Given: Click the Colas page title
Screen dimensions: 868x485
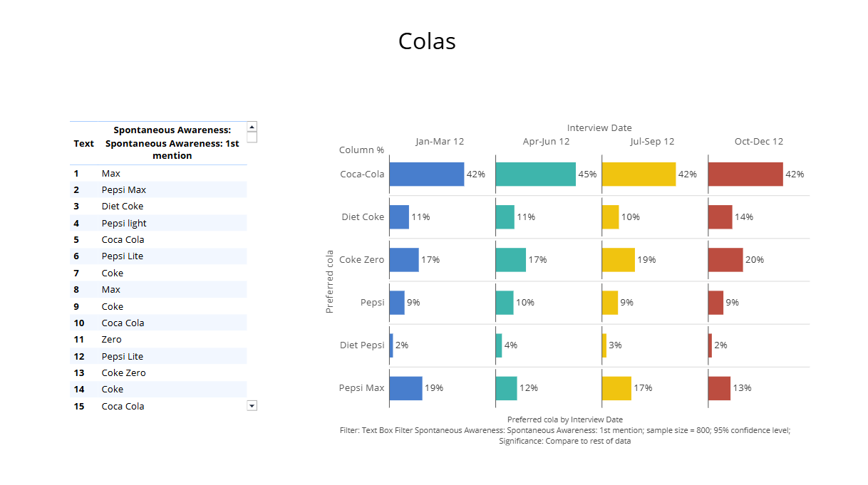Looking at the screenshot, I should [427, 41].
